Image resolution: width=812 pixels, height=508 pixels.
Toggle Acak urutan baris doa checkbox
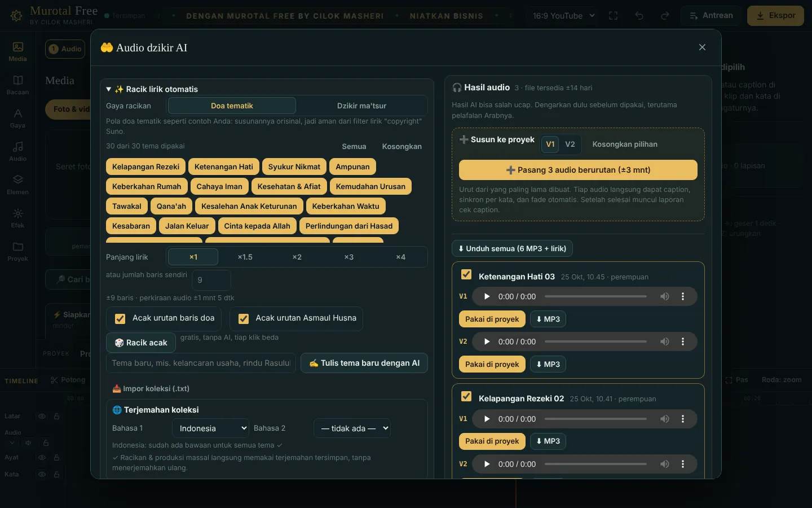point(120,319)
